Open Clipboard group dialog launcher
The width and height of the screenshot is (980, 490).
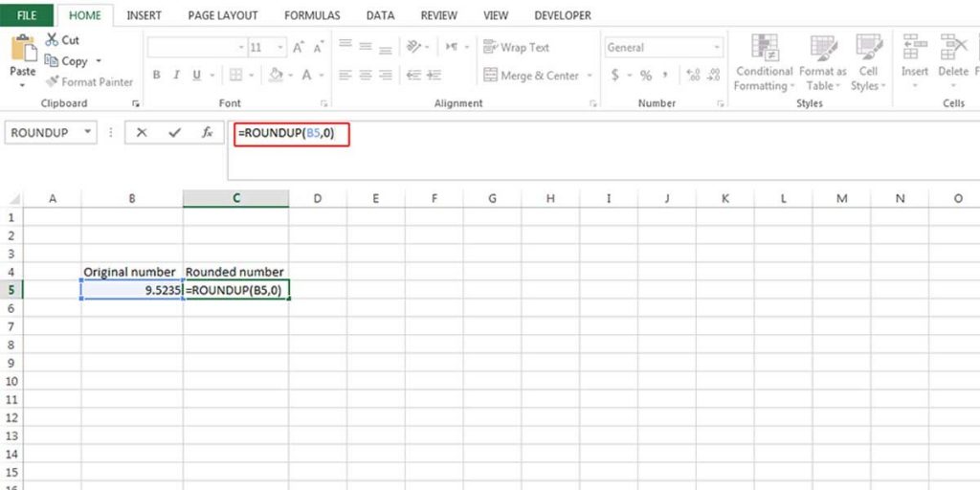[136, 103]
